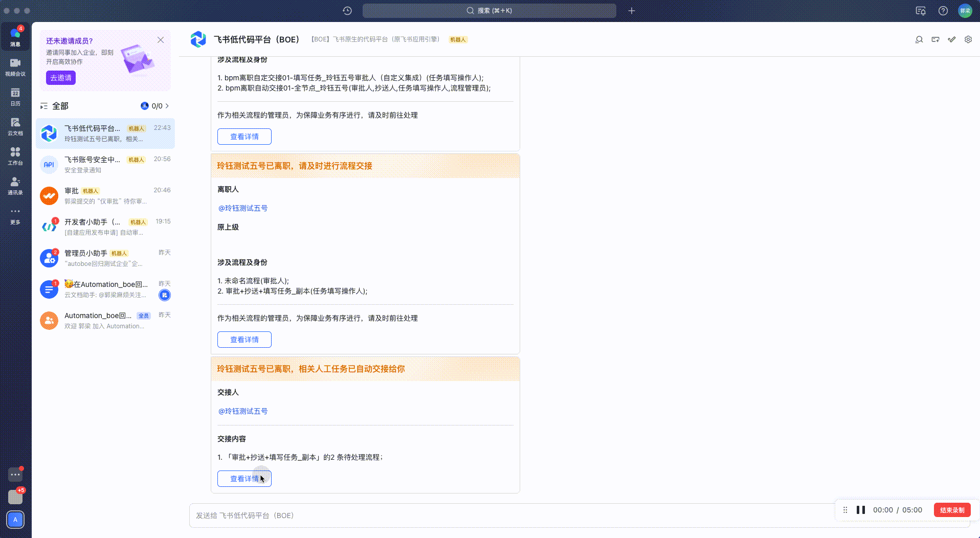980x538 pixels.
Task: Select the 全部 all chats filter
Action: [60, 106]
